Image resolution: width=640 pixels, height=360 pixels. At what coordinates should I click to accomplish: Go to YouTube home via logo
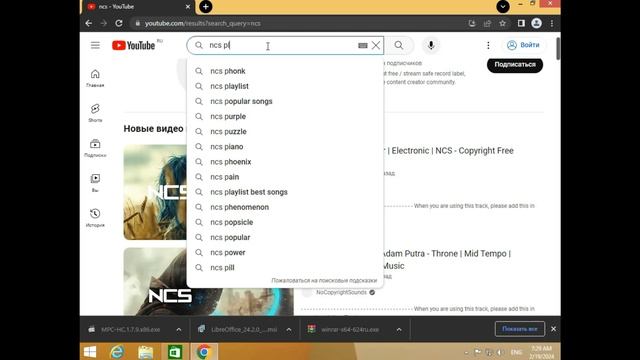pyautogui.click(x=133, y=45)
